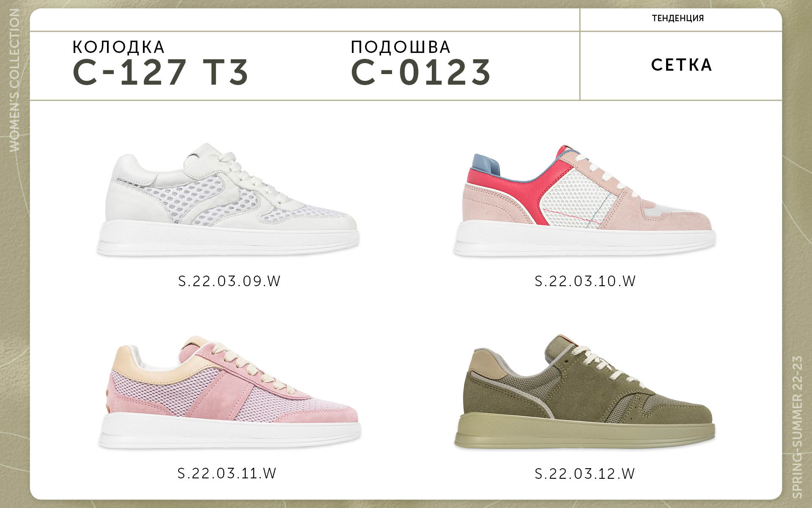Click the ТЕНДЕНЦИЯ tab label
Viewport: 812px width, 508px height.
[678, 18]
